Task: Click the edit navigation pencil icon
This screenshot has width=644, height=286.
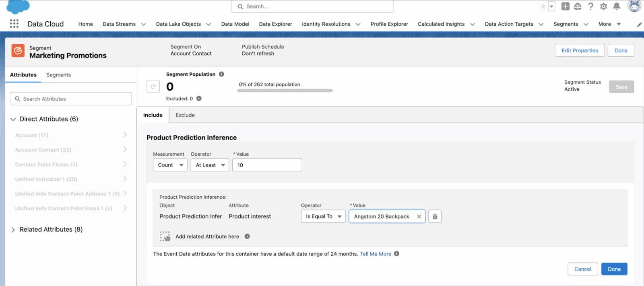Action: click(639, 25)
